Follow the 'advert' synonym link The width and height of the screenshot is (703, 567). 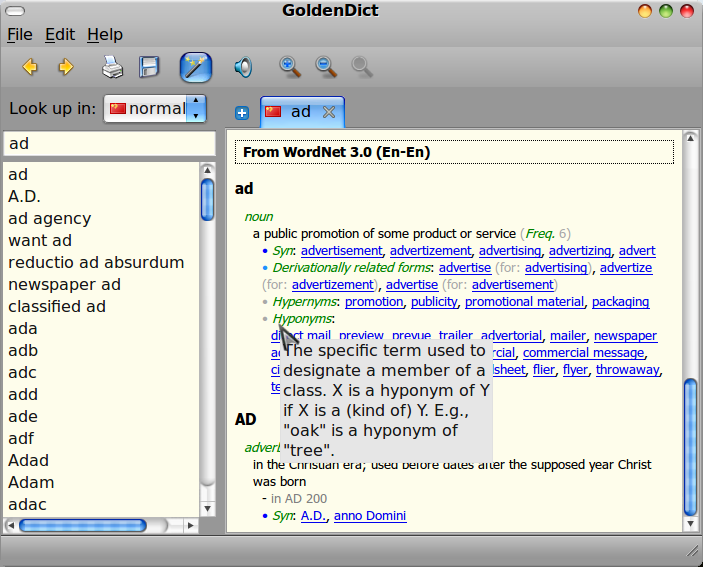click(637, 251)
